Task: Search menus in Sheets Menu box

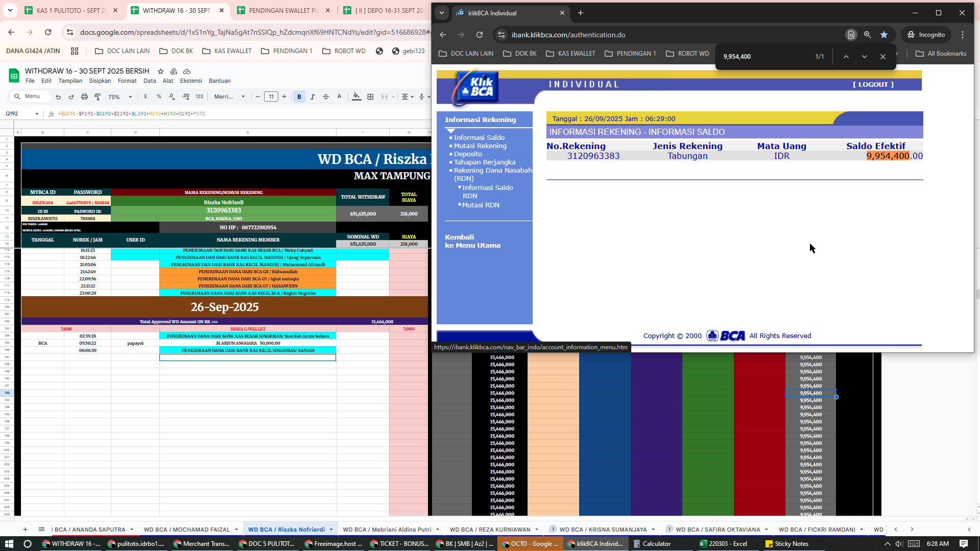Action: (x=31, y=97)
